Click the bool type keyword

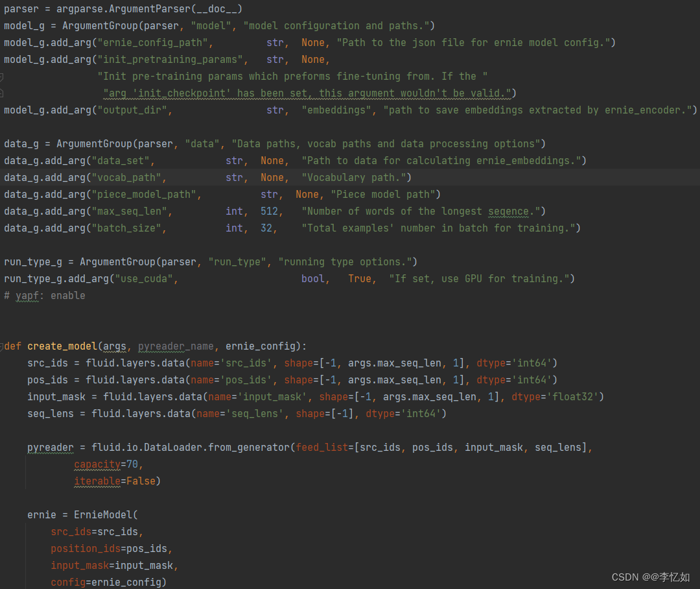point(313,279)
